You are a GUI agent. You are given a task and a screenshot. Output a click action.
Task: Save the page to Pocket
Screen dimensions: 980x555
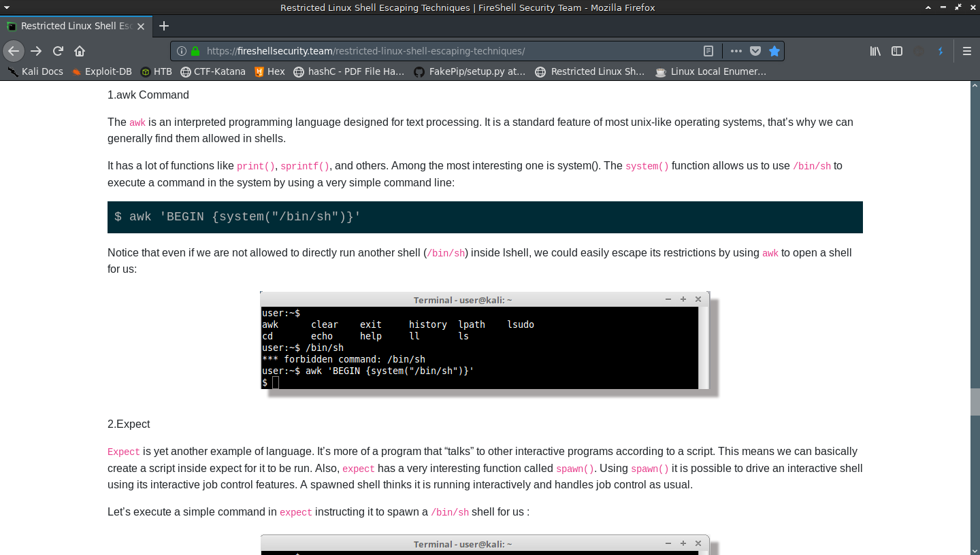pos(755,51)
